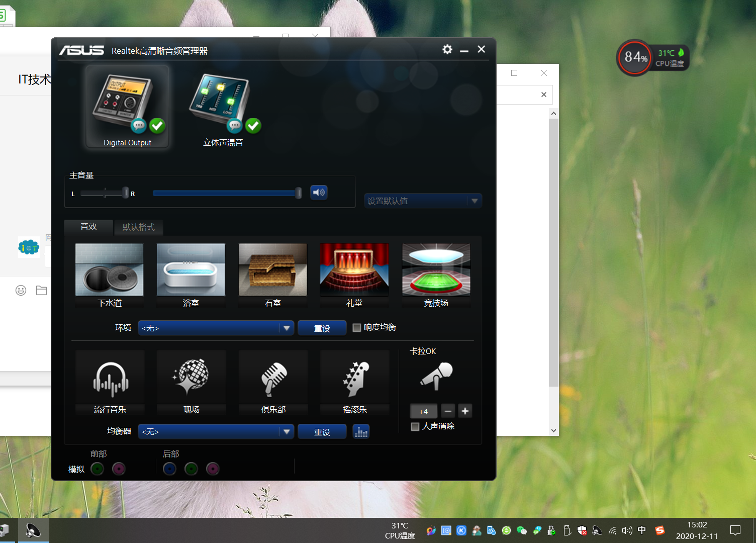The width and height of the screenshot is (756, 543).
Task: Choose the 摇滚乐 guitar preset
Action: tap(355, 380)
